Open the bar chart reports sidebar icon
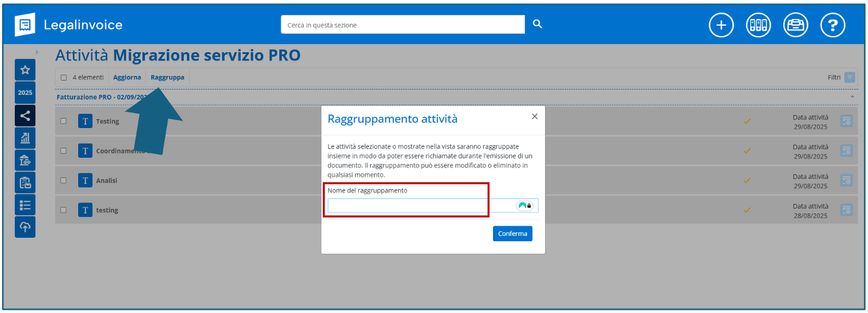 point(25,138)
